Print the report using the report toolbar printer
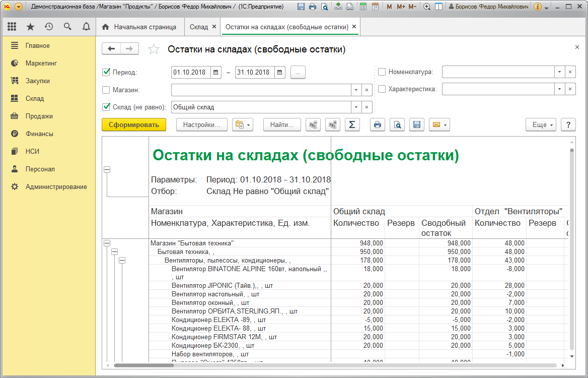Screen dimensions: 588x378 point(377,124)
